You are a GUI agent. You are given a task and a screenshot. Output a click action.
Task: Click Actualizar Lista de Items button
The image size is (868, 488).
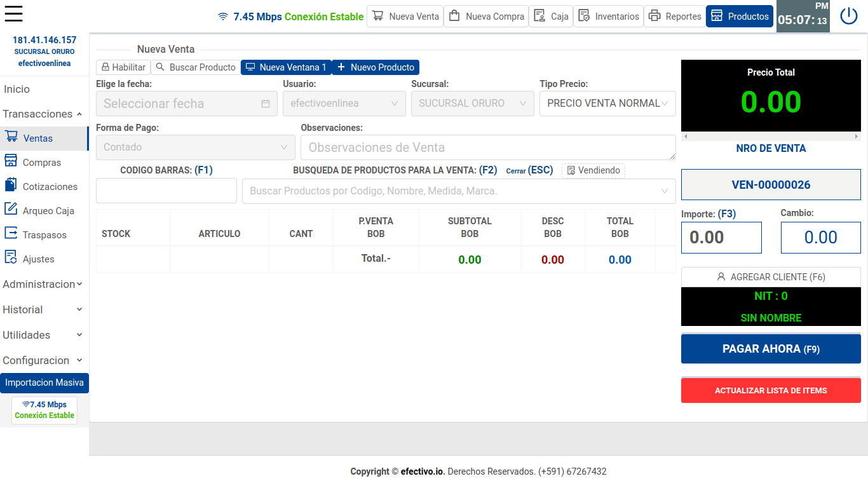coord(771,390)
